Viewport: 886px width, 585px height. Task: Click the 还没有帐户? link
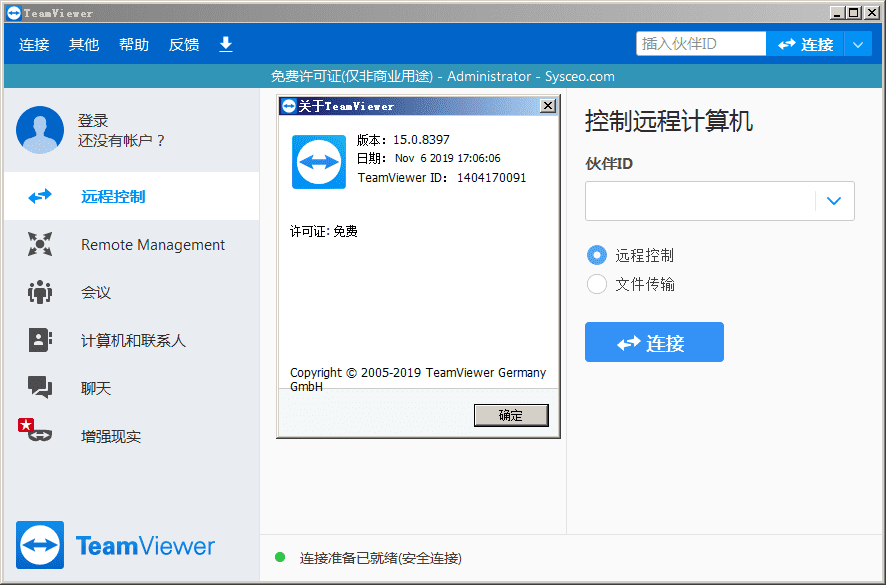[x=121, y=140]
